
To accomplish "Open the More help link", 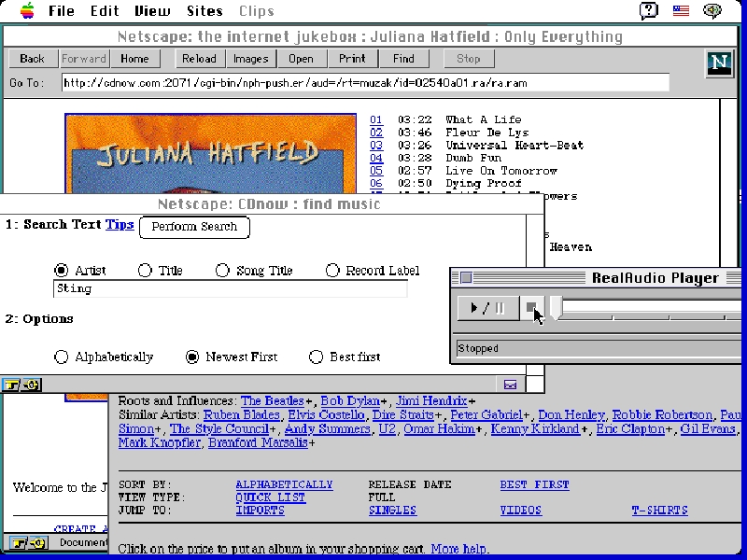I will pyautogui.click(x=458, y=549).
